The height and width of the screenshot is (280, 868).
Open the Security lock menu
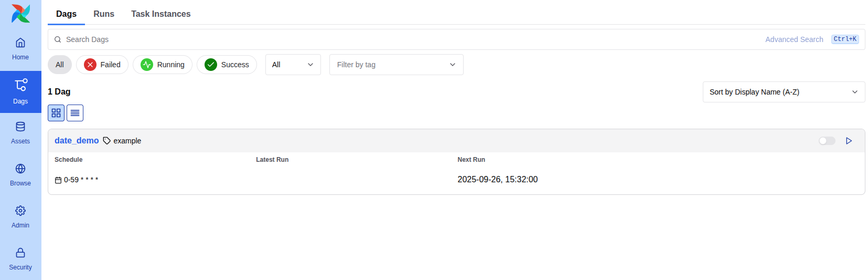click(20, 259)
